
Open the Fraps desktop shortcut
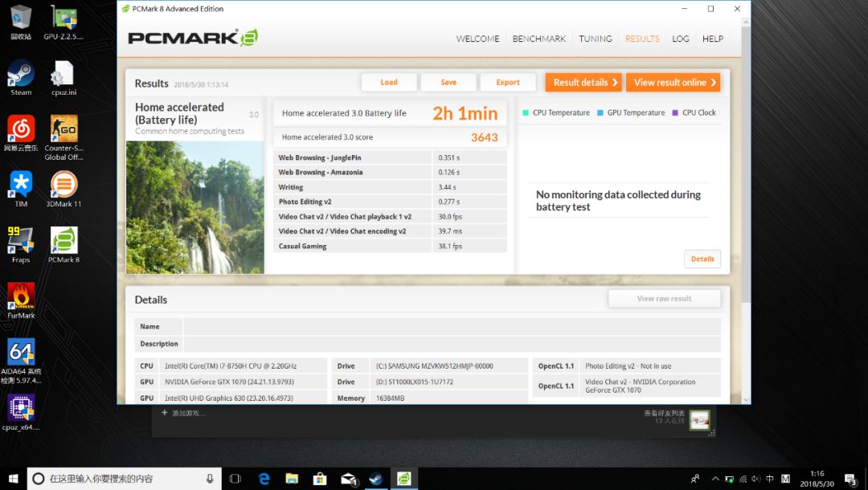pyautogui.click(x=21, y=241)
